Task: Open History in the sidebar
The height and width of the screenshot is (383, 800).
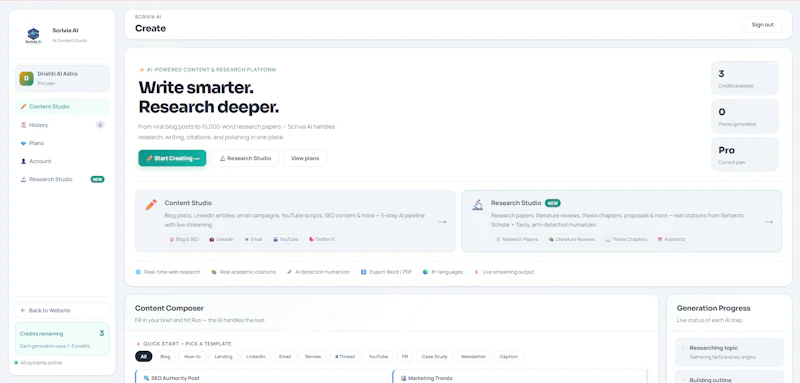Action: tap(62, 125)
